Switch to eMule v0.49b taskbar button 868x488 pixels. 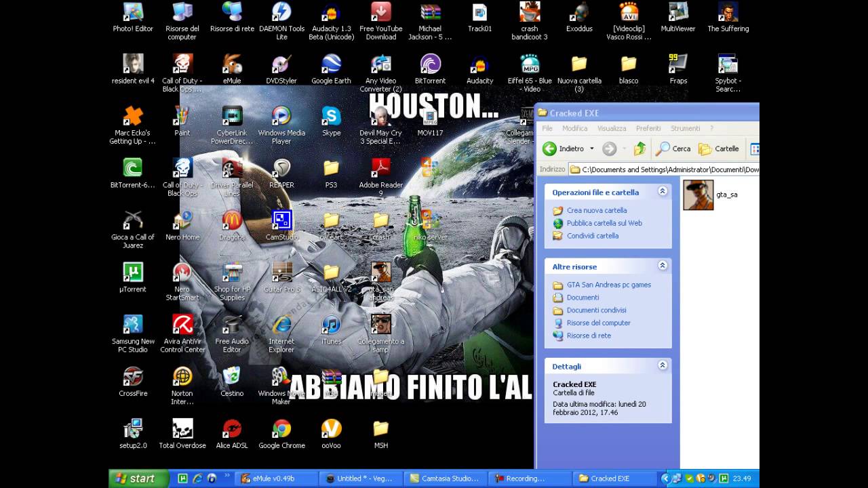coord(277,479)
